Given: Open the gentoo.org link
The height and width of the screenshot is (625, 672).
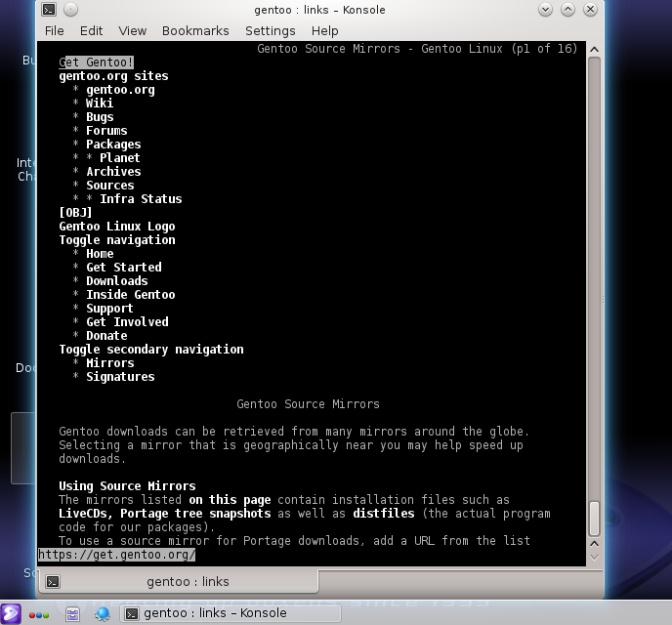Looking at the screenshot, I should point(120,90).
